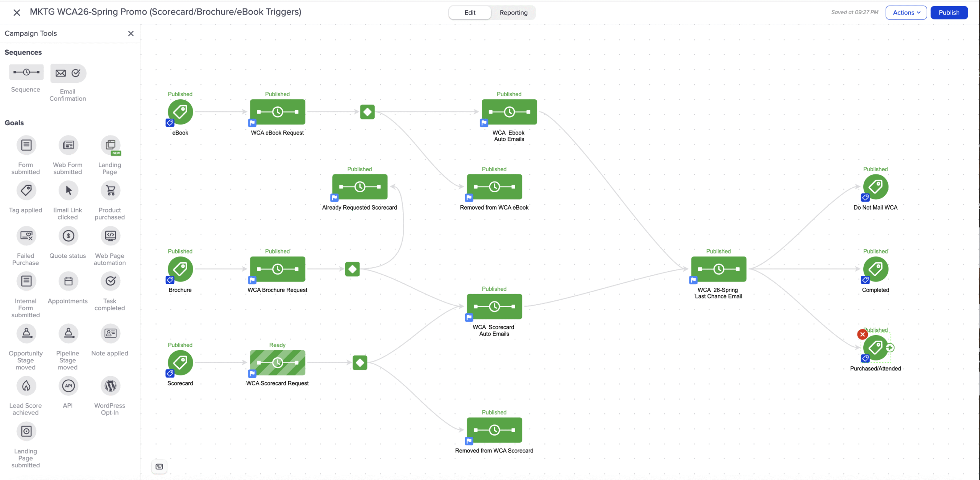Viewport: 980px width, 480px height.
Task: Click the Appointments goal icon
Action: (68, 281)
